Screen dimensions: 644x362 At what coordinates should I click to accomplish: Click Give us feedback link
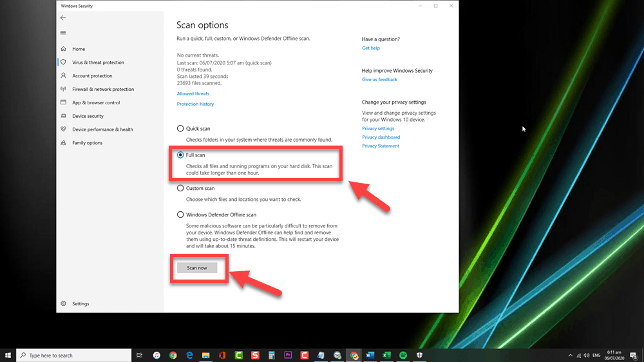[x=379, y=80]
